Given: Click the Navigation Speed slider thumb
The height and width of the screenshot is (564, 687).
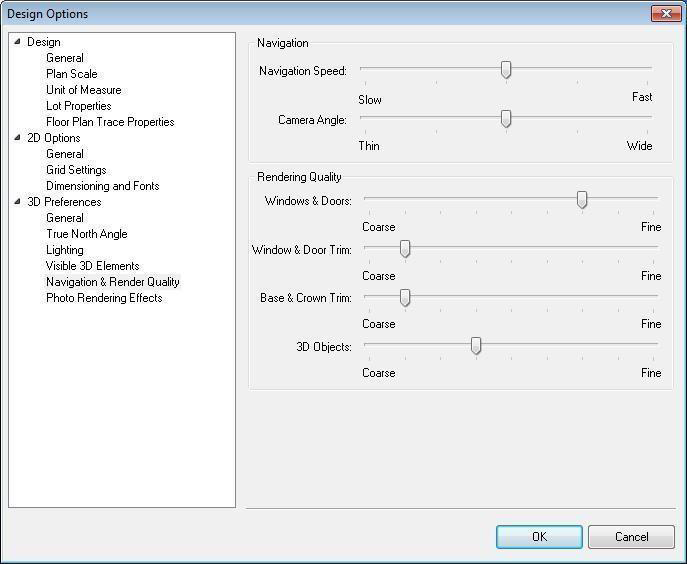Looking at the screenshot, I should tap(506, 70).
